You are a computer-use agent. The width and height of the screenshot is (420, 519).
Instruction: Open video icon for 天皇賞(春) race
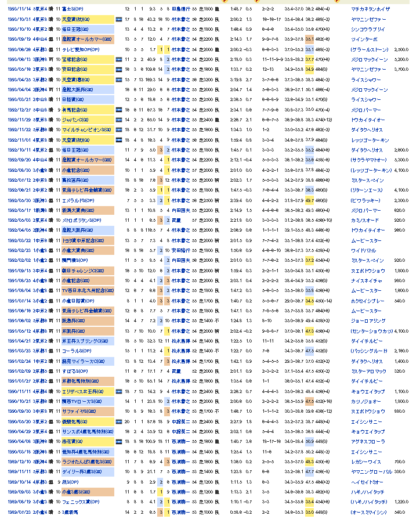118,78
